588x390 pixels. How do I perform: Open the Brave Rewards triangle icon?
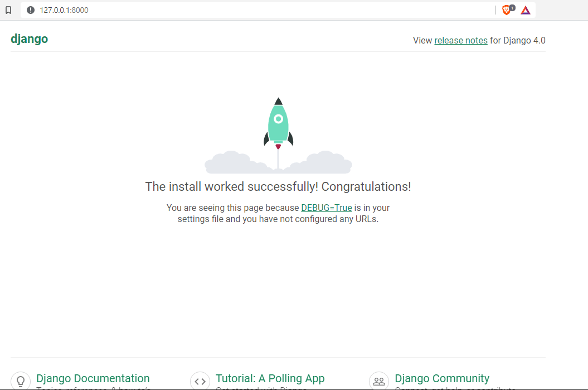pyautogui.click(x=526, y=10)
